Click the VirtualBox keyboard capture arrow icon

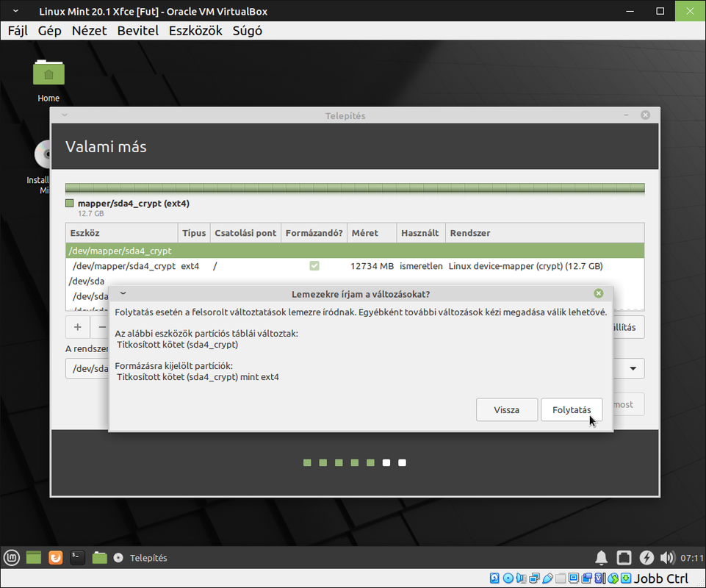[x=626, y=578]
